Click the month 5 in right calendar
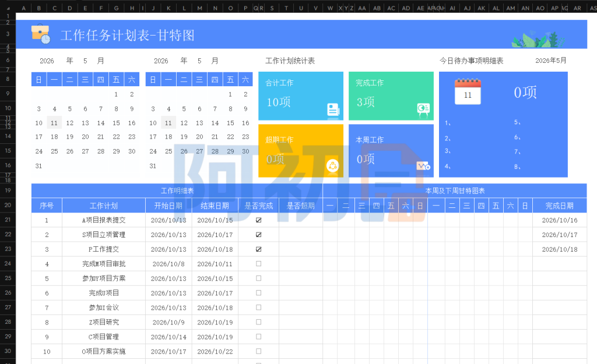 coord(199,61)
